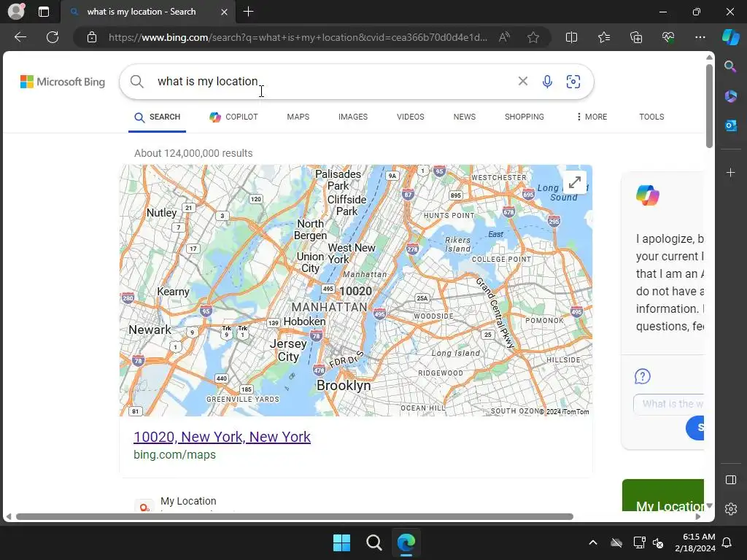747x560 pixels.
Task: Open Copilot from Edge toolbar
Action: (x=730, y=37)
